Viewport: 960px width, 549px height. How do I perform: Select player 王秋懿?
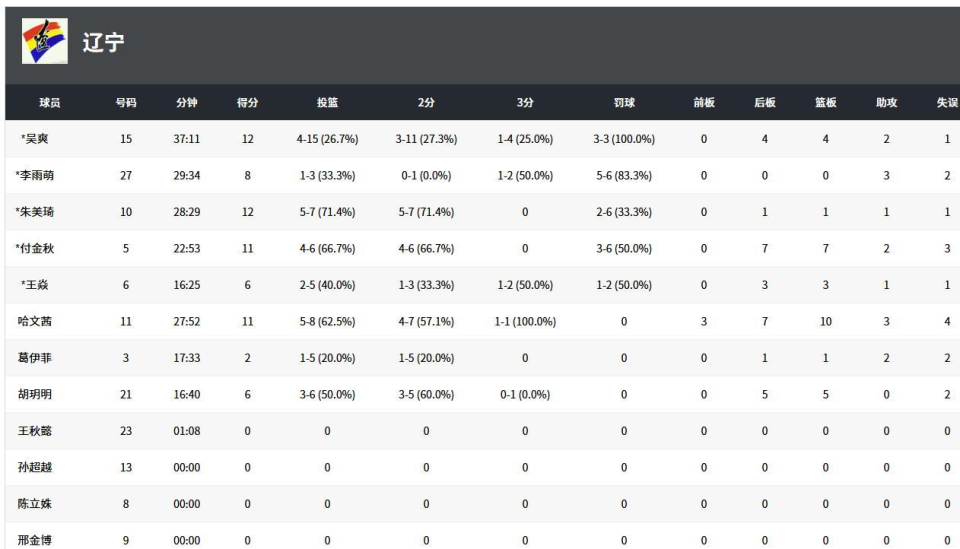coord(35,431)
